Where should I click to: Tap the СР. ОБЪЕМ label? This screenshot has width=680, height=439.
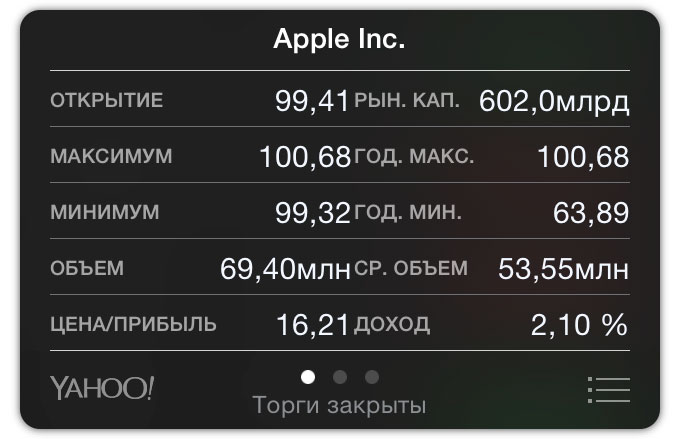(410, 268)
